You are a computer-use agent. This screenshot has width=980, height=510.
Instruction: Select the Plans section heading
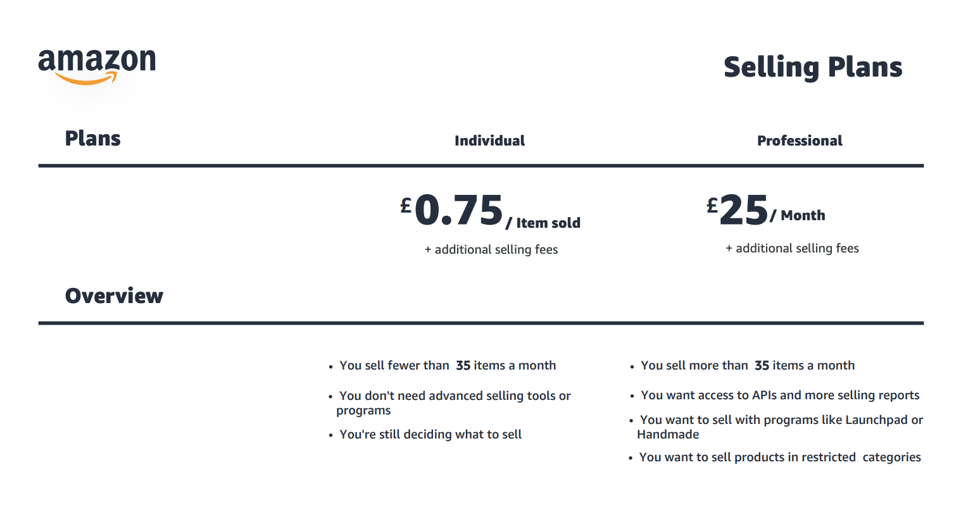coord(92,139)
